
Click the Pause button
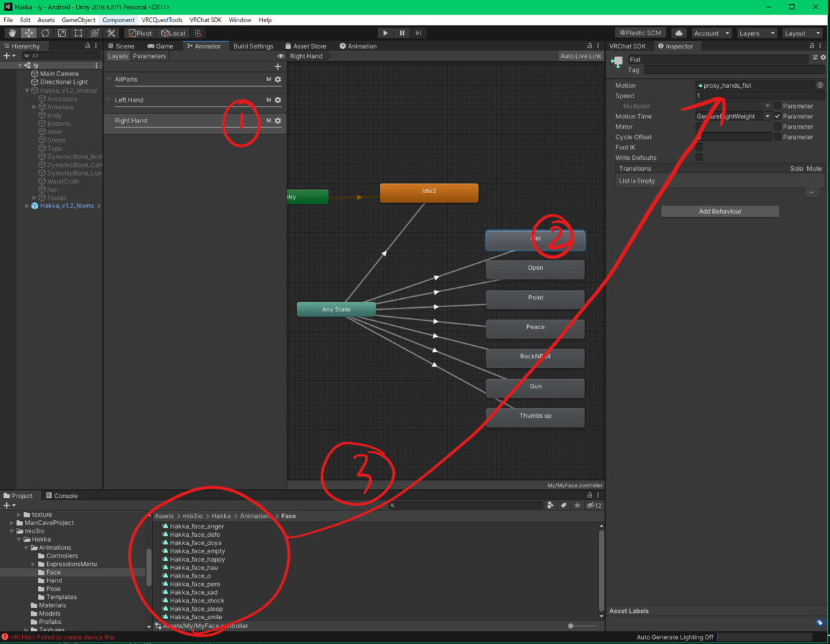[x=402, y=33]
